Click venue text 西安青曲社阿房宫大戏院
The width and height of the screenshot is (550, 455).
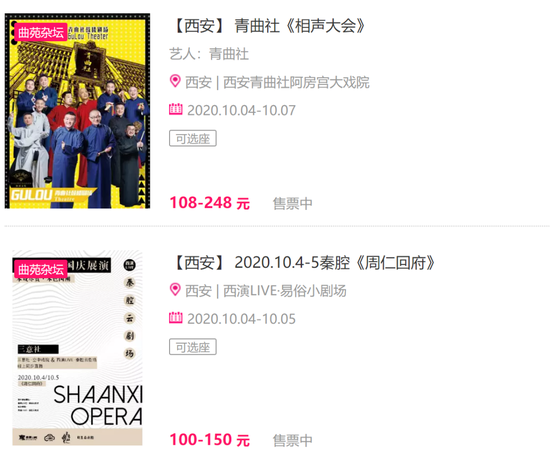pyautogui.click(x=296, y=82)
